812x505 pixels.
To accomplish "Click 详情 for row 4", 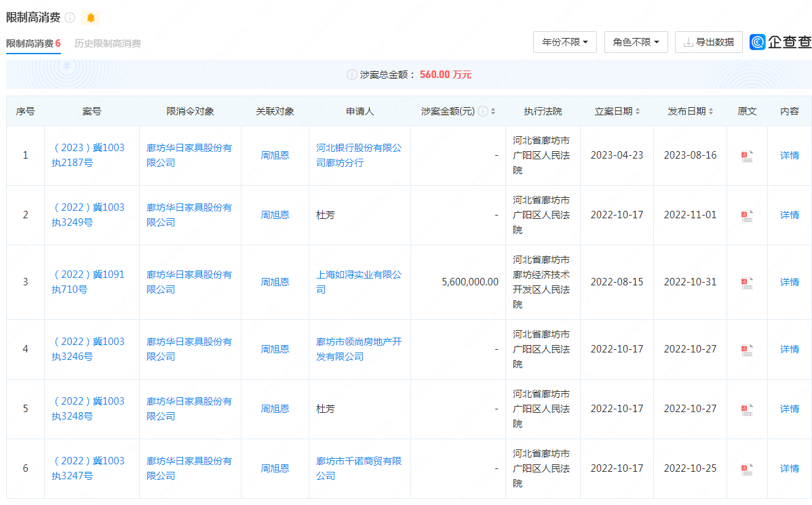I will tap(789, 349).
